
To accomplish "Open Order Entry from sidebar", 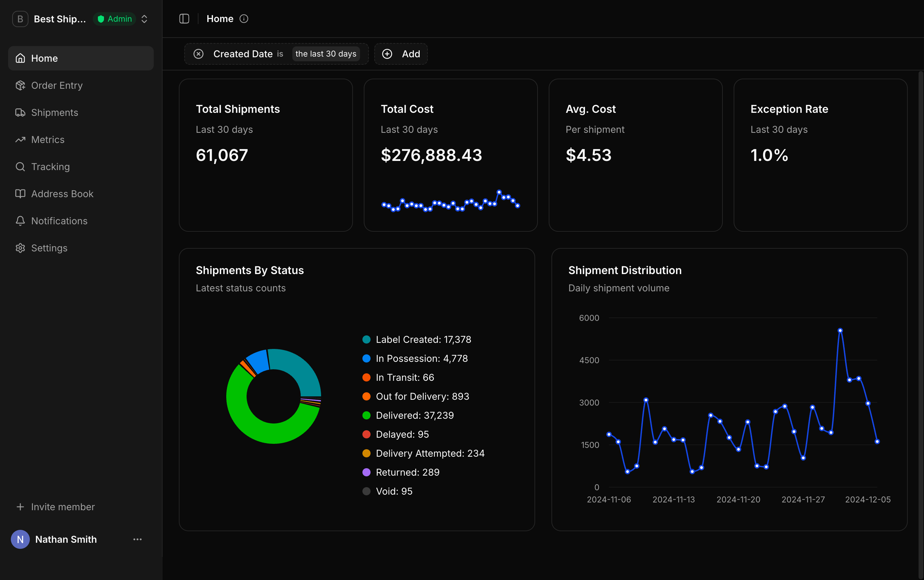I will pyautogui.click(x=57, y=85).
